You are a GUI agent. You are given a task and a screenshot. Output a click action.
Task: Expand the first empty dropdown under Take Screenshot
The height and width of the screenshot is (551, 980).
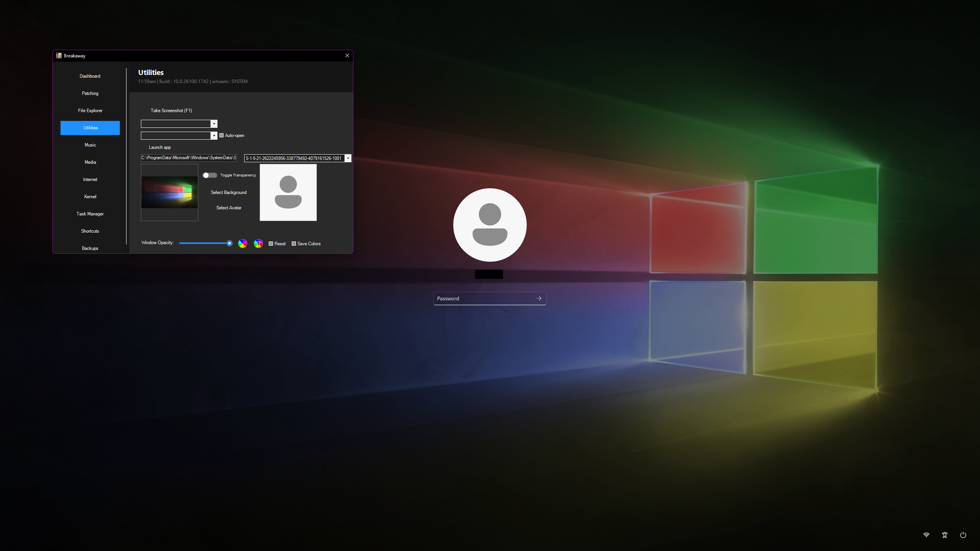pos(214,124)
